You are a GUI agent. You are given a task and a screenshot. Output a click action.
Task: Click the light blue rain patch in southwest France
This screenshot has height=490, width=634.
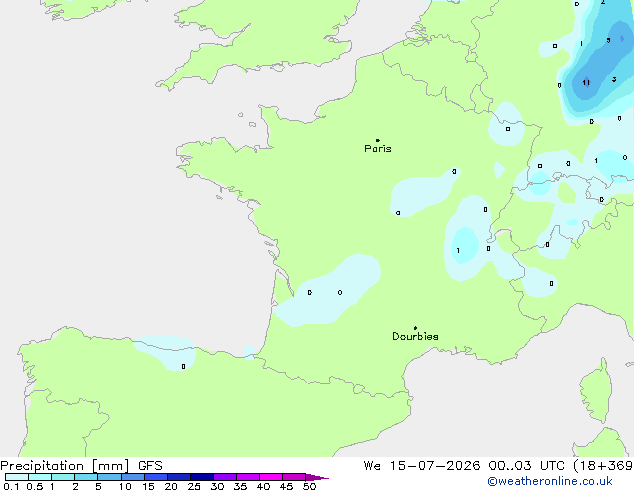click(x=328, y=291)
